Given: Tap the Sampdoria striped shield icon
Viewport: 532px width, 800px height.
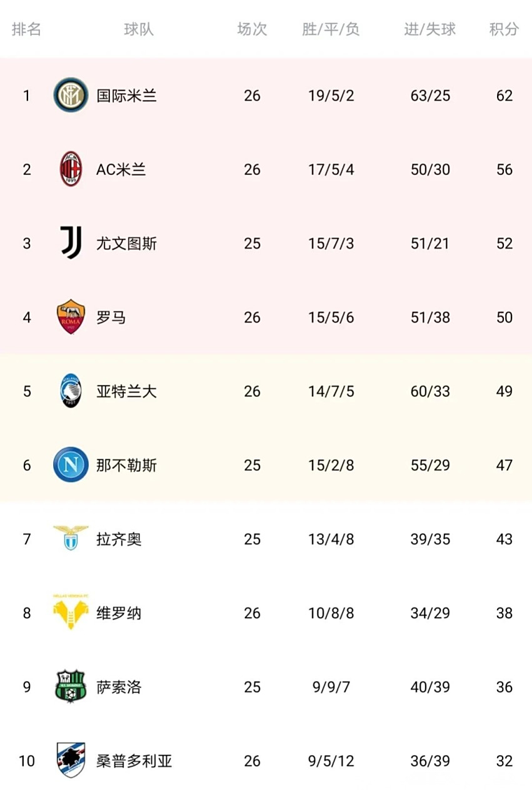Looking at the screenshot, I should pos(71,761).
